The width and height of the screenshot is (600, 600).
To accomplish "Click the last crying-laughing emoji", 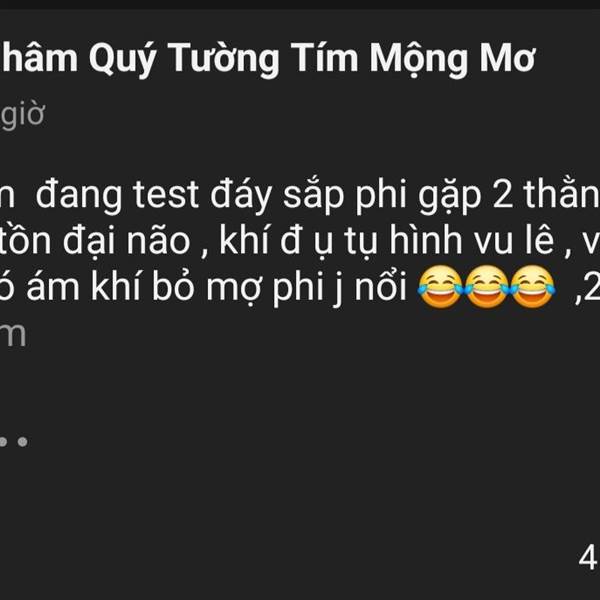I will 533,287.
